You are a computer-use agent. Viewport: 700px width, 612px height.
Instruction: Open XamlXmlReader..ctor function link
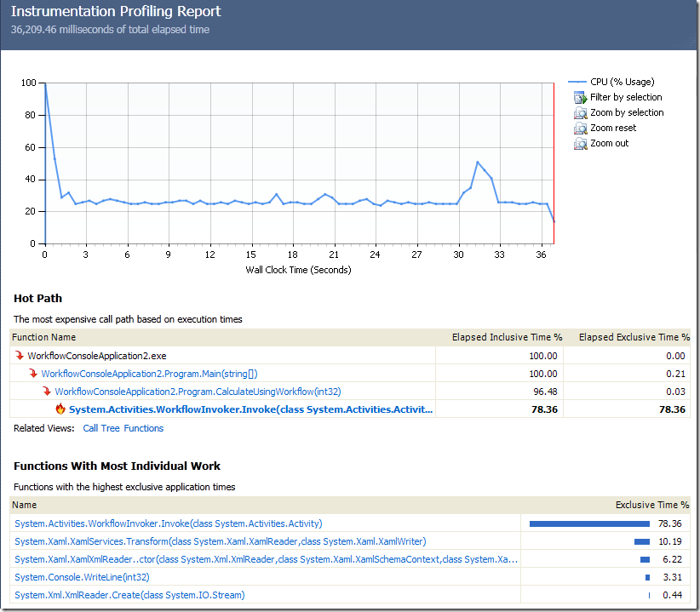[266, 559]
